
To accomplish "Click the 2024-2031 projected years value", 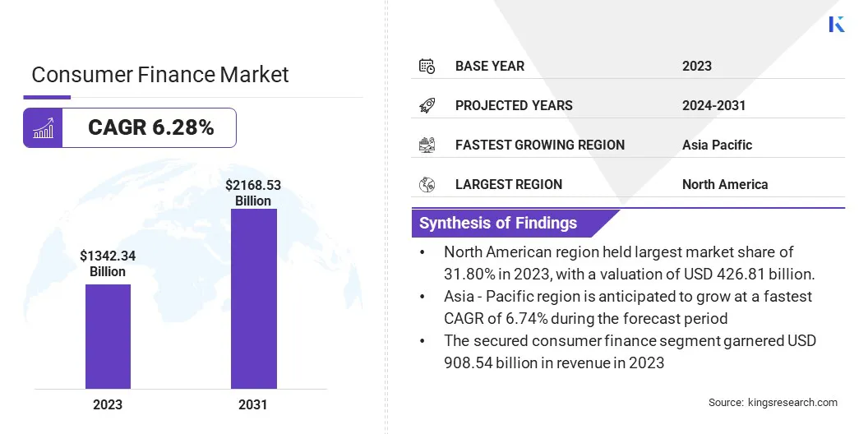I will [713, 105].
